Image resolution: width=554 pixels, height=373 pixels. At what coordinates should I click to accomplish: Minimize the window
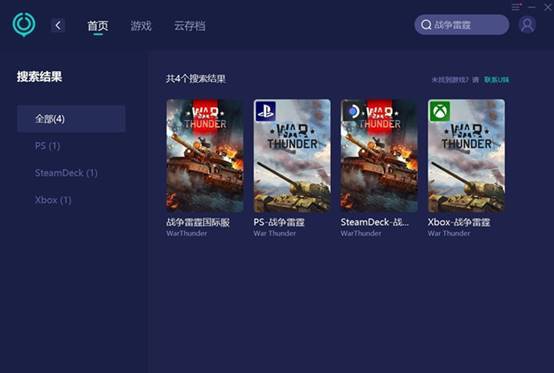532,7
